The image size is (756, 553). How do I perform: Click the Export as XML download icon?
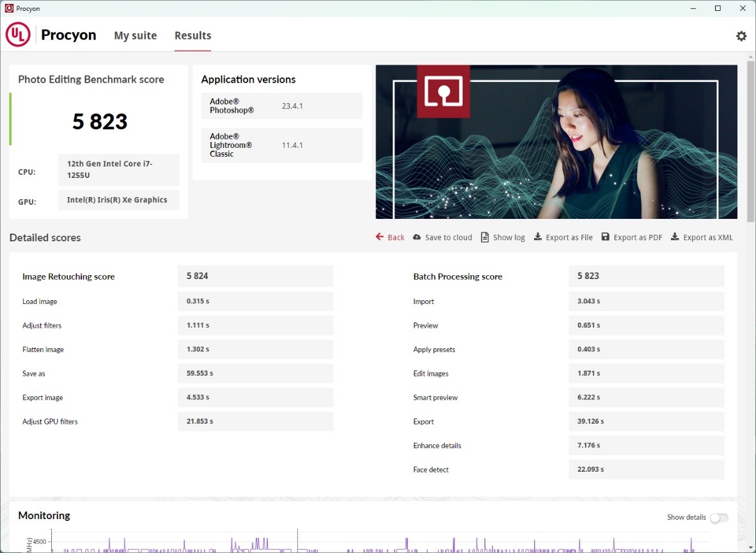click(675, 237)
